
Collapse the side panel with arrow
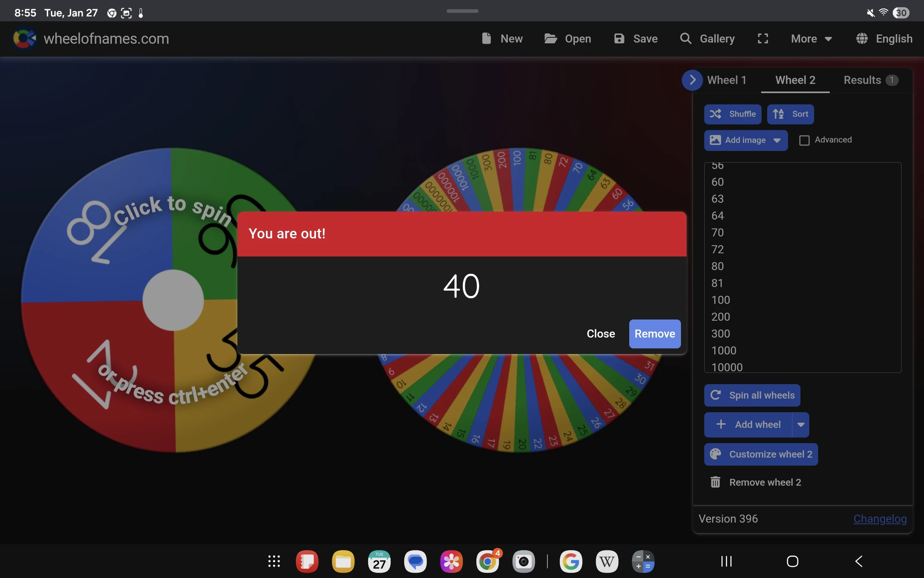(692, 80)
